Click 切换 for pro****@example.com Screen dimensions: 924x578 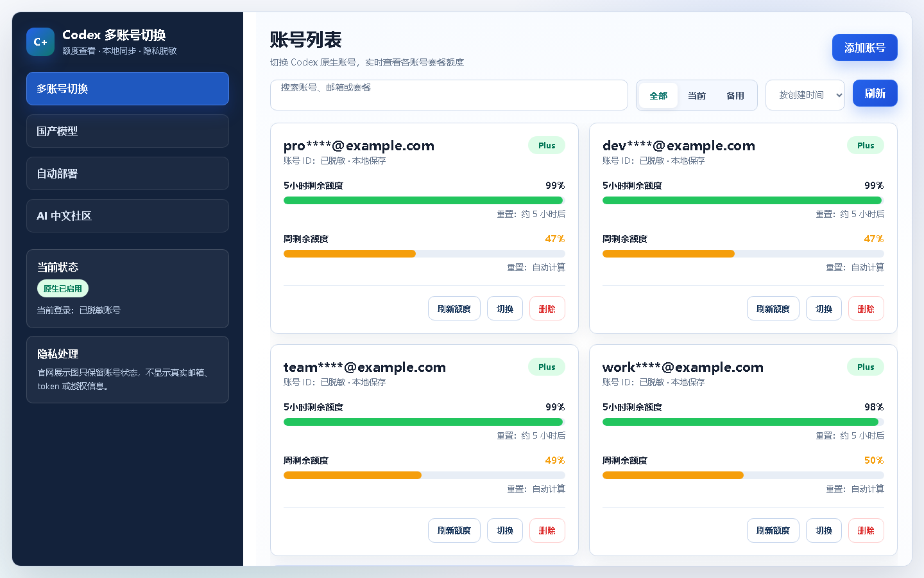[505, 308]
